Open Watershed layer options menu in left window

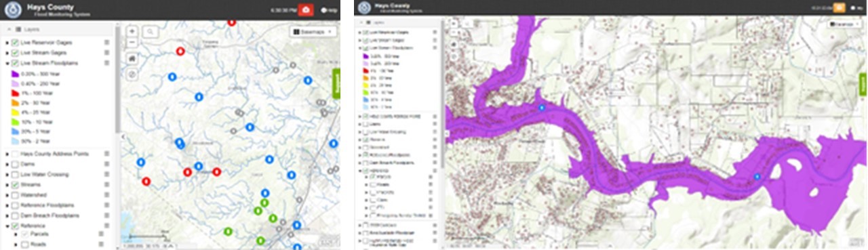click(107, 194)
